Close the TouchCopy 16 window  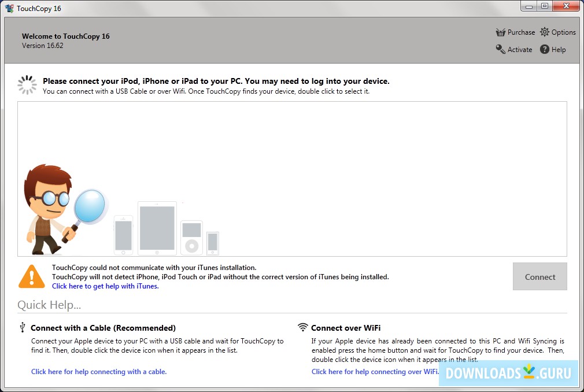(566, 6)
